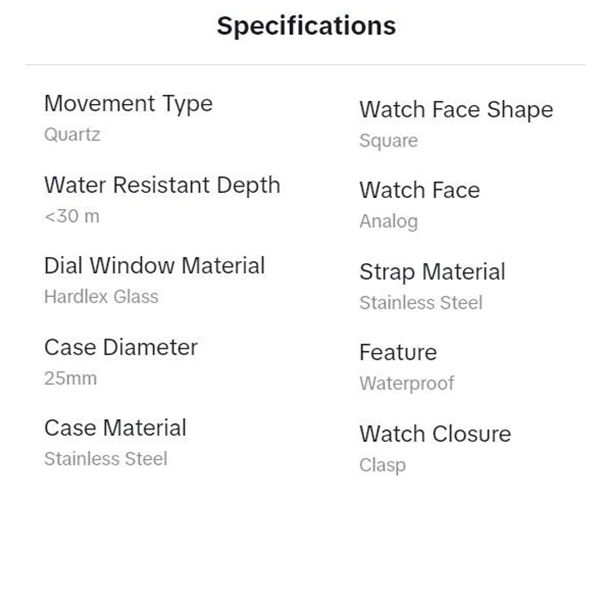The image size is (605, 605).
Task: Select the Clasp closure value
Action: [382, 465]
